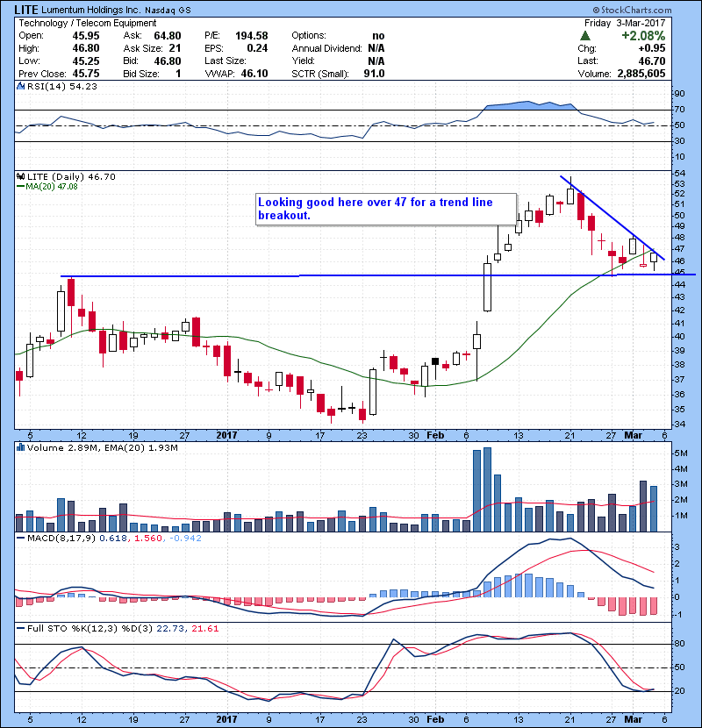Viewport: 702px width, 728px height.
Task: Click the stochastic %D value 21.61
Action: [x=204, y=629]
